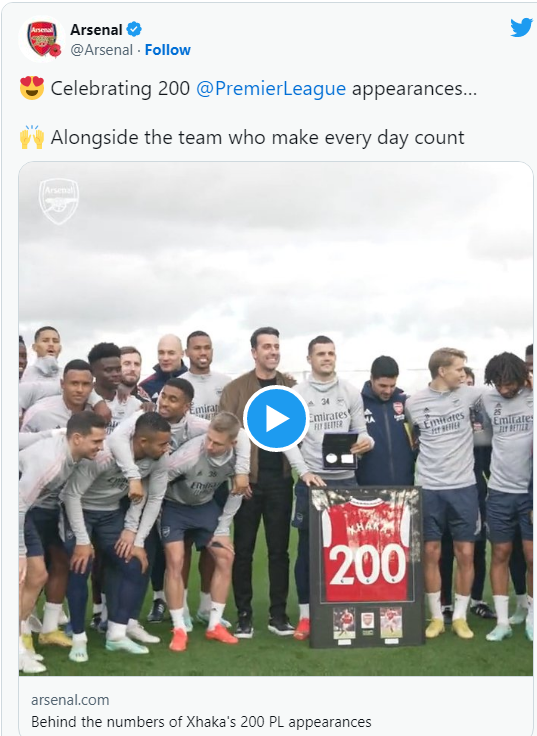Image resolution: width=537 pixels, height=736 pixels.
Task: Click the Arsenal watermark logo in the video
Action: pos(59,201)
